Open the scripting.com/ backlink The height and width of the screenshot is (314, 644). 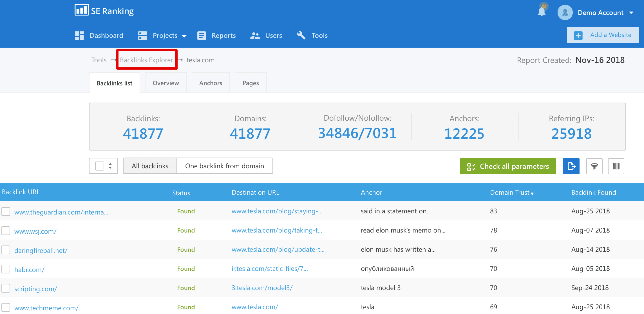pos(35,289)
